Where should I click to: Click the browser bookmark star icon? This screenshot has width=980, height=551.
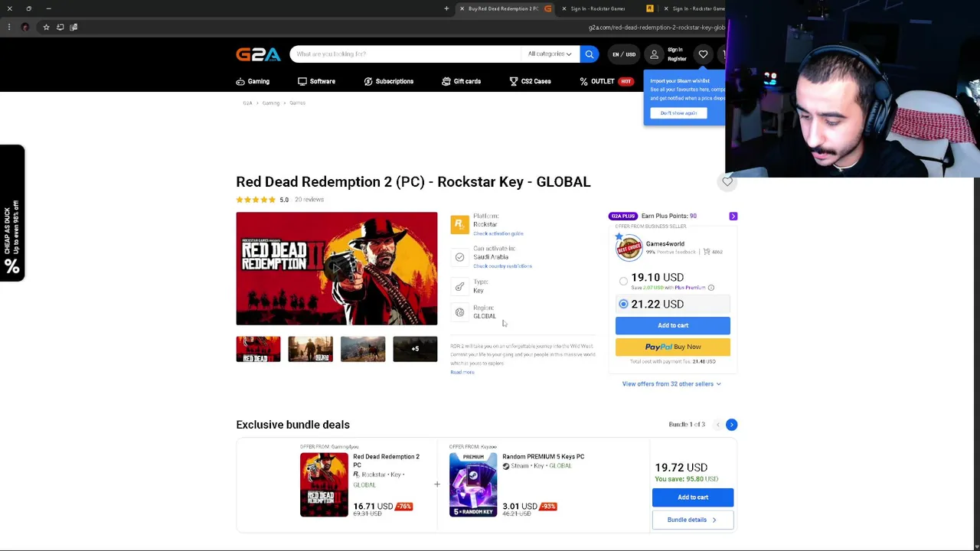(46, 28)
